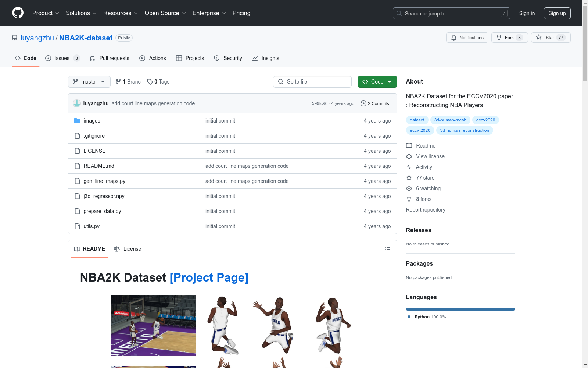This screenshot has height=368, width=588.
Task: Select the License tab in file viewer
Action: click(x=128, y=249)
